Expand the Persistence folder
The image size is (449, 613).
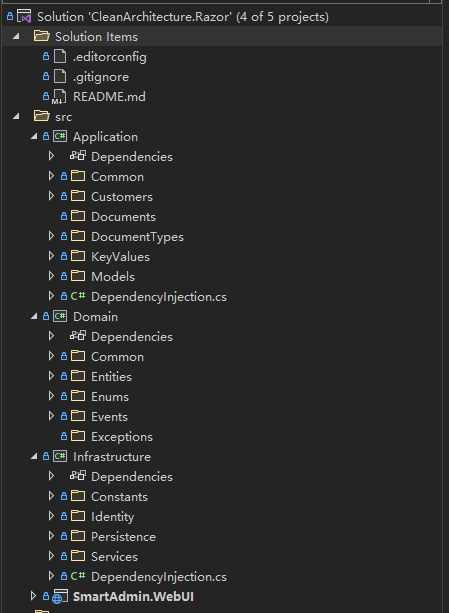click(x=51, y=536)
